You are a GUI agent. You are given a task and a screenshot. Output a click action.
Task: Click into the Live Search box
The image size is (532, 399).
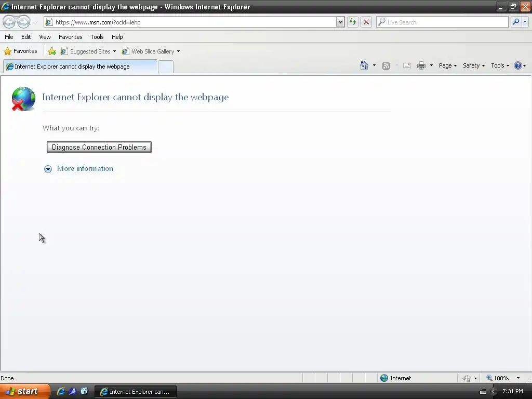(x=442, y=22)
